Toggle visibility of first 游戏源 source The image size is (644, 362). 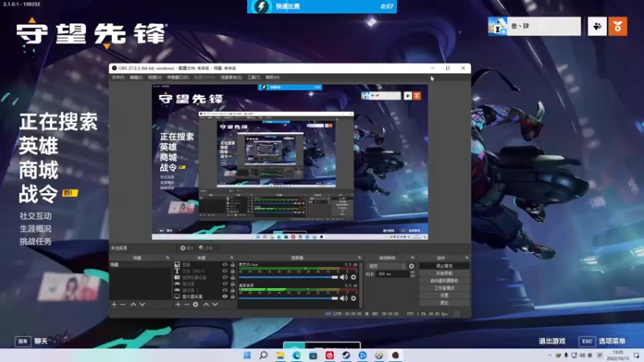(x=225, y=284)
